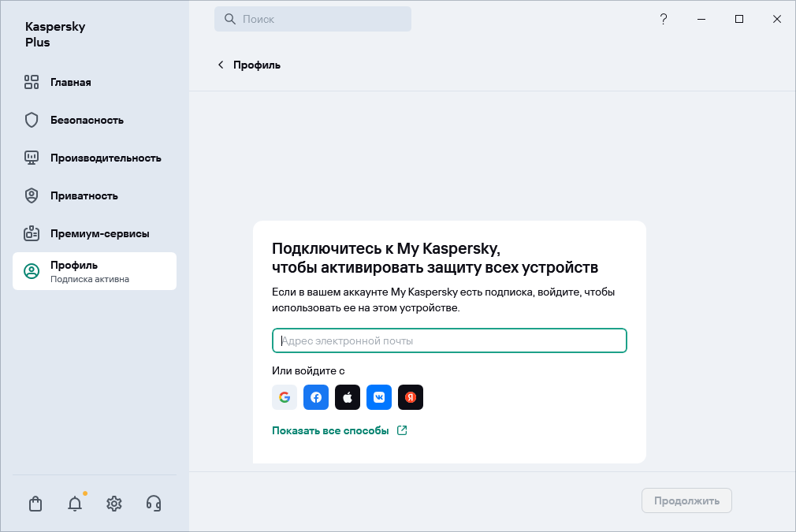Open technical support via headset icon
The height and width of the screenshot is (532, 796).
tap(154, 503)
